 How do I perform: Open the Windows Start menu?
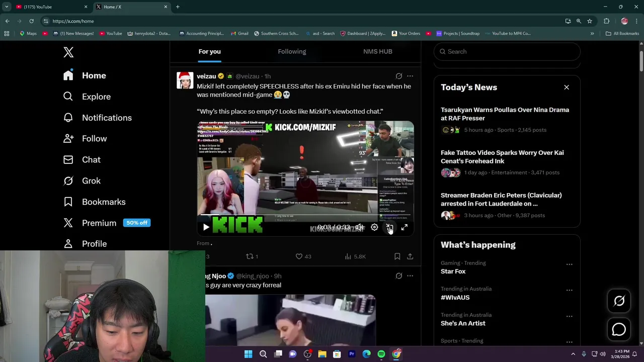tap(248, 354)
